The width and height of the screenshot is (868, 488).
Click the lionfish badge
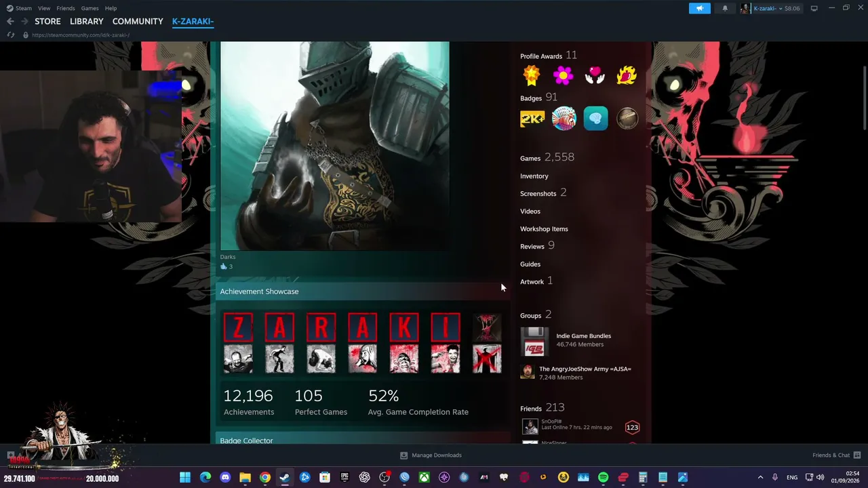[564, 119]
